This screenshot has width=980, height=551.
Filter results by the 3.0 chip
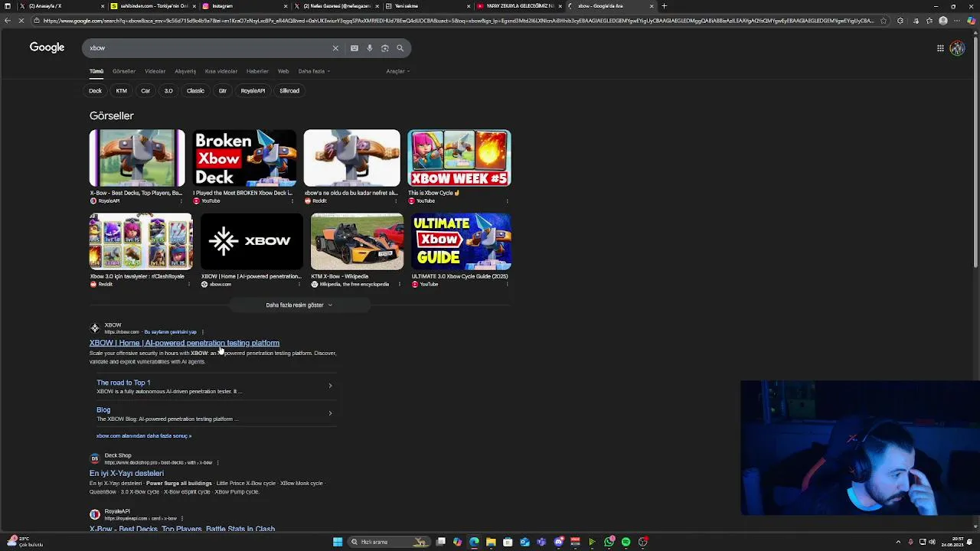[x=168, y=91]
